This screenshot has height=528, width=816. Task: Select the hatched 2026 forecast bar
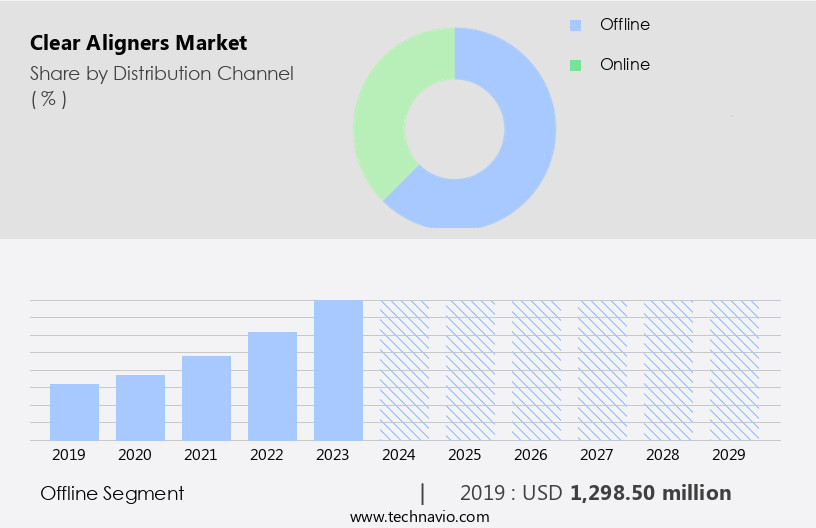[x=536, y=370]
